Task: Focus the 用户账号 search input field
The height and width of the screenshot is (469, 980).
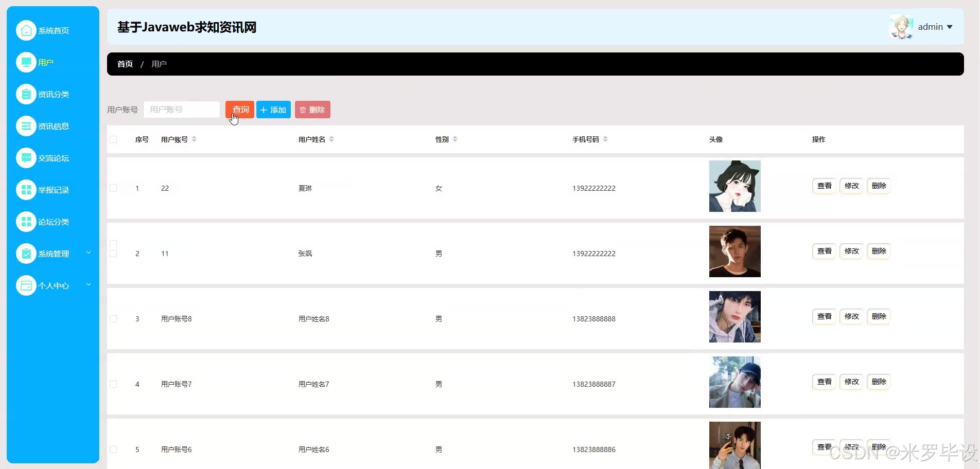Action: pyautogui.click(x=182, y=110)
